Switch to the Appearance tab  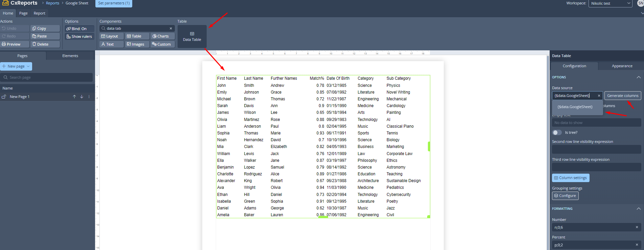pyautogui.click(x=622, y=66)
